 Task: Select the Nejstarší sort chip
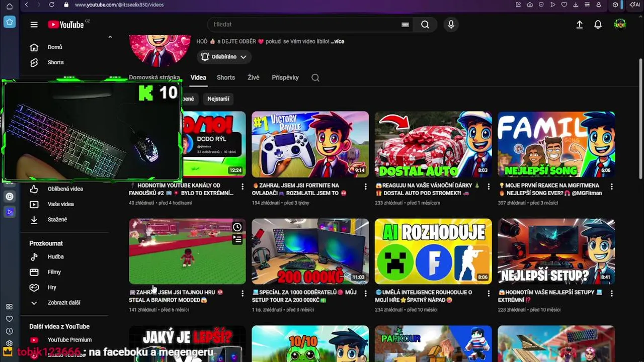coord(218,99)
